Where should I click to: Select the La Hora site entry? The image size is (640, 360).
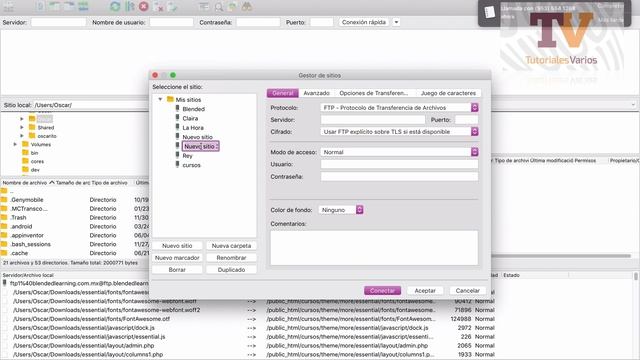(x=193, y=128)
